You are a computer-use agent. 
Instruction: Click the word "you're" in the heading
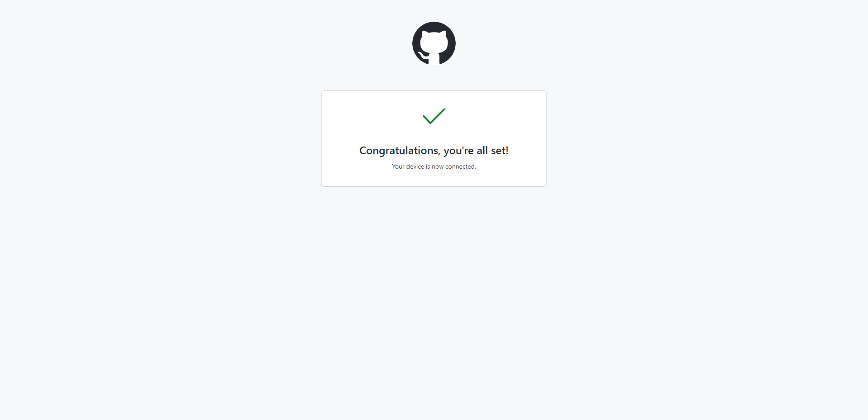click(x=458, y=151)
